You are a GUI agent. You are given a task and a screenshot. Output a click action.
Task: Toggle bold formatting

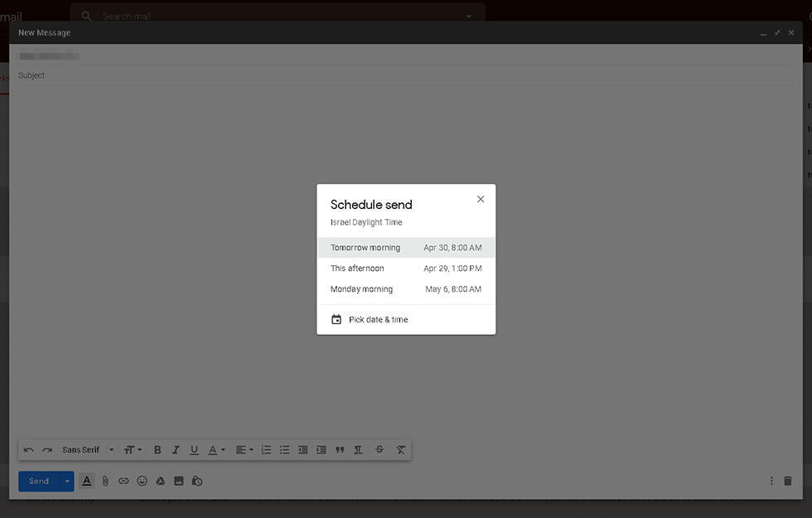tap(157, 449)
